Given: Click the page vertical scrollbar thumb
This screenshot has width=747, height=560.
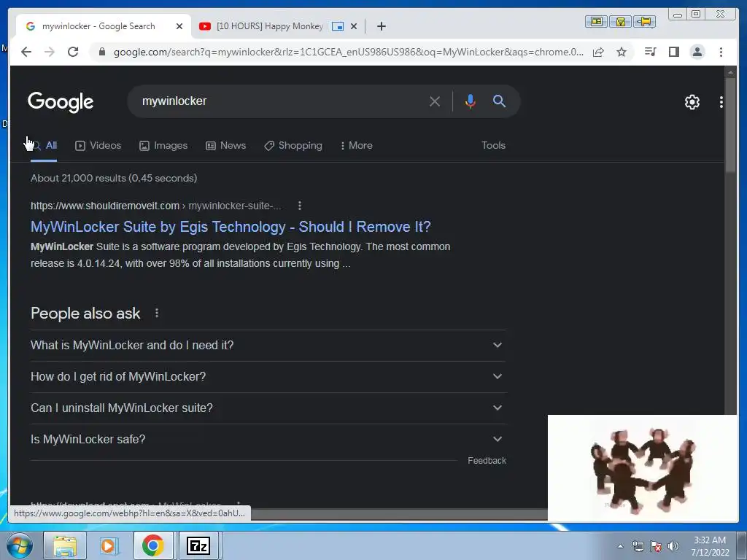Looking at the screenshot, I should click(729, 125).
